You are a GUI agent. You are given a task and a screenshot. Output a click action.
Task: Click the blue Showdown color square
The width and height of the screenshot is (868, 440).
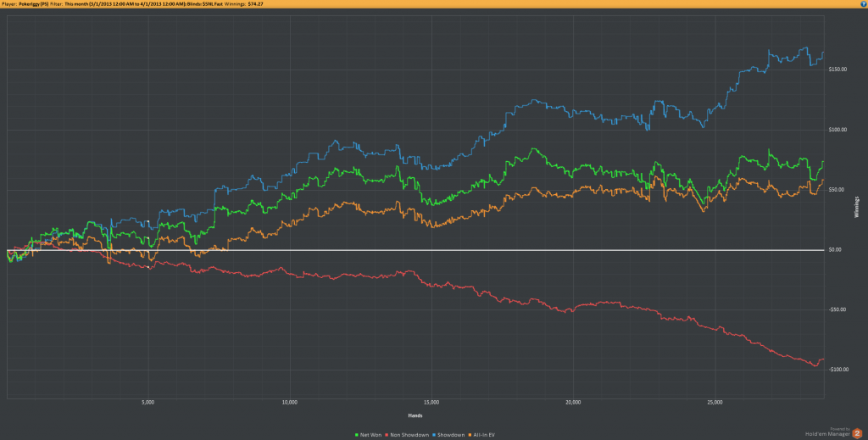click(435, 435)
